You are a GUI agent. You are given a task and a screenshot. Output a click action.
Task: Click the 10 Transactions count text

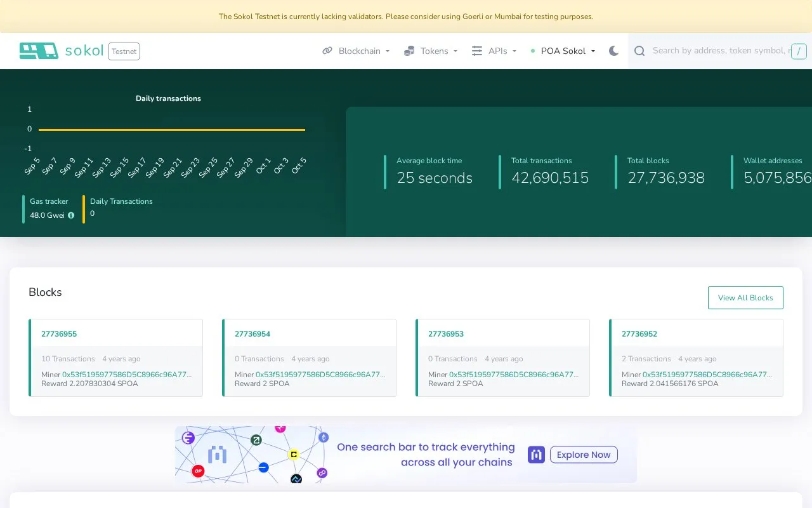[x=68, y=359]
